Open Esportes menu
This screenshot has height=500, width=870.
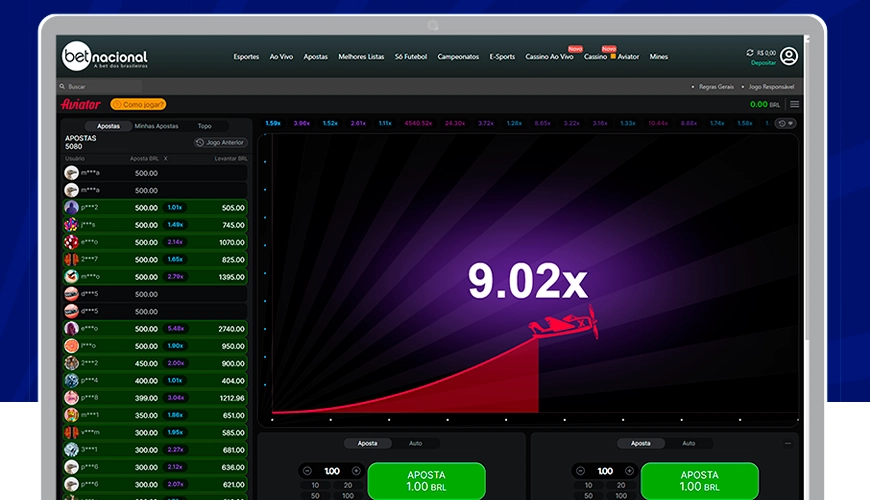(246, 57)
